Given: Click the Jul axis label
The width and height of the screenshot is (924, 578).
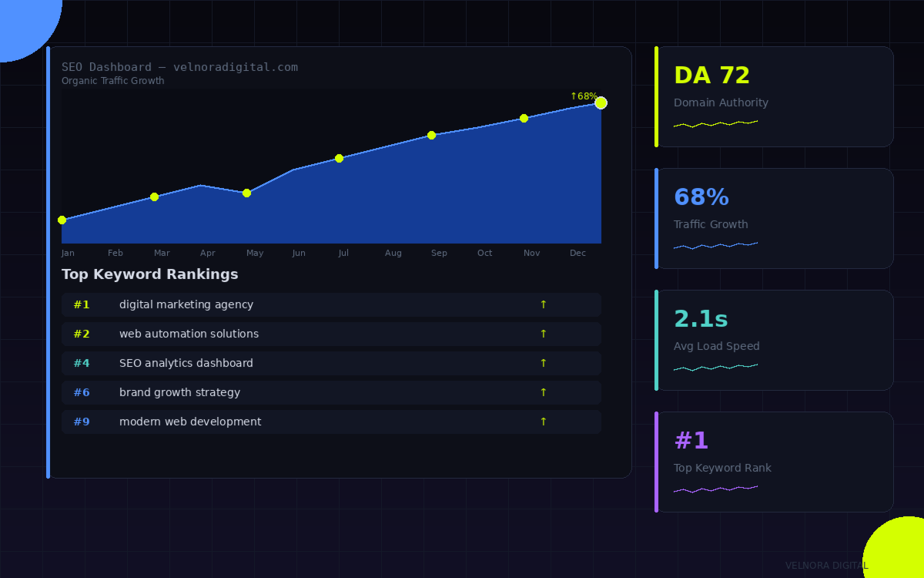Looking at the screenshot, I should click(343, 253).
